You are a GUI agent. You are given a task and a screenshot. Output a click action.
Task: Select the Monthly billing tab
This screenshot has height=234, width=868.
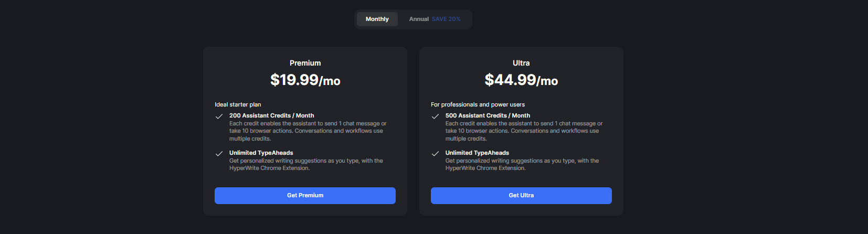click(x=377, y=19)
